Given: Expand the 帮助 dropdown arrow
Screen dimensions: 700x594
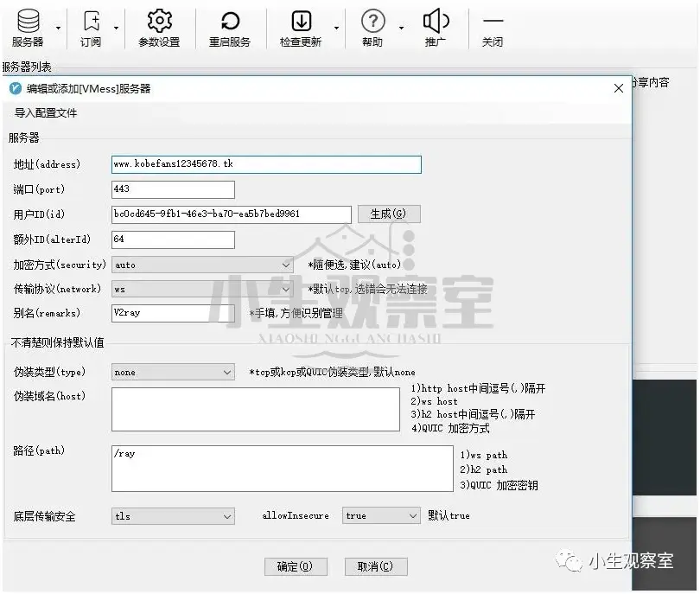Looking at the screenshot, I should [x=401, y=29].
